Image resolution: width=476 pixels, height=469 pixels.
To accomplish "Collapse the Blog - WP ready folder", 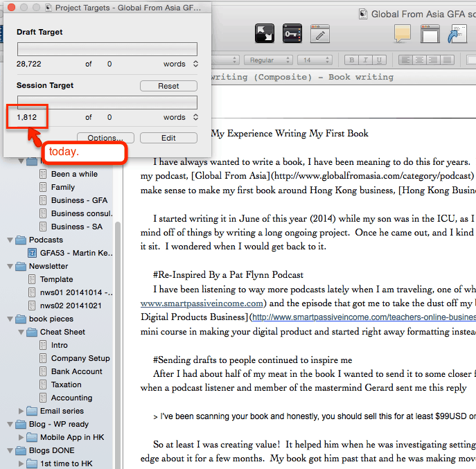I will click(10, 425).
